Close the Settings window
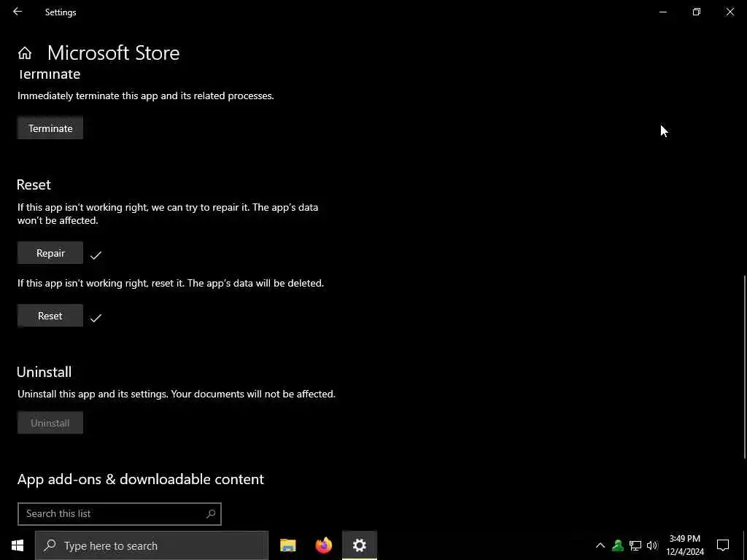Viewport: 747px width, 560px height. click(x=729, y=12)
